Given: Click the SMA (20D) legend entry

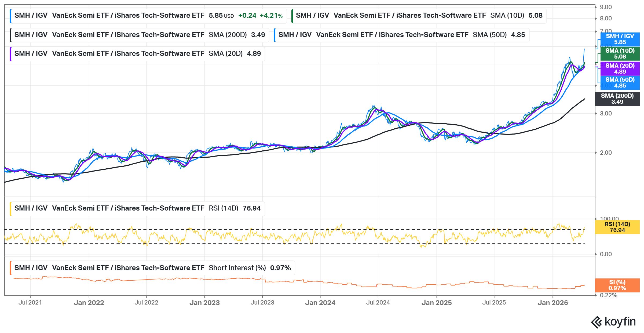Looking at the screenshot, I should 137,54.
